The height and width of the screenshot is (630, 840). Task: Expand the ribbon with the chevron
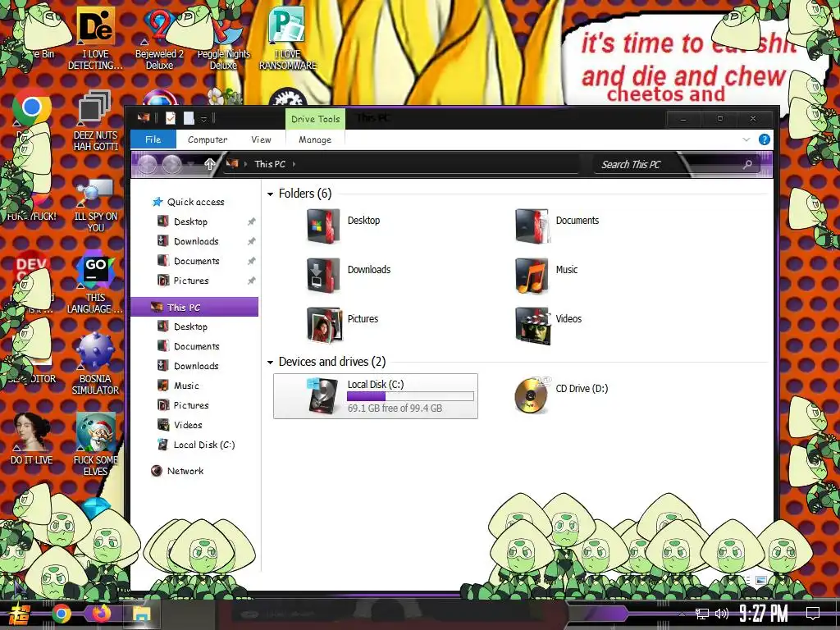coord(746,139)
